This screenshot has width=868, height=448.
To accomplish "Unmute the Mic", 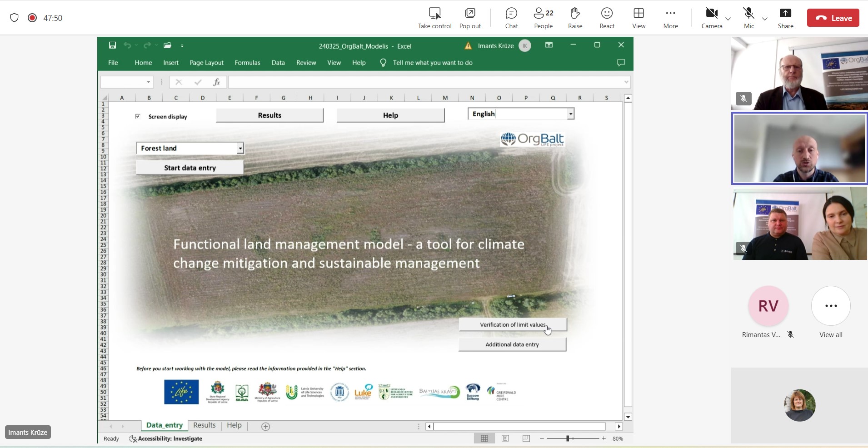I will [x=749, y=18].
